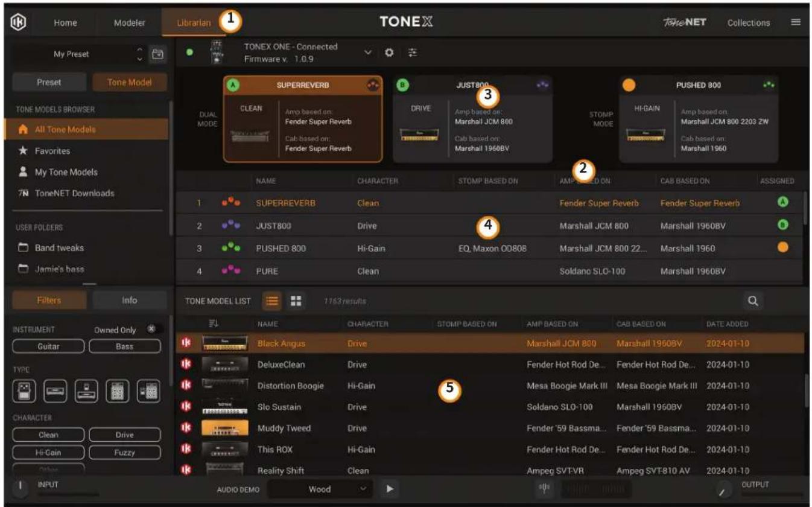Click the green B slot badge on JUST800 card
This screenshot has width=812, height=507.
pyautogui.click(x=402, y=86)
